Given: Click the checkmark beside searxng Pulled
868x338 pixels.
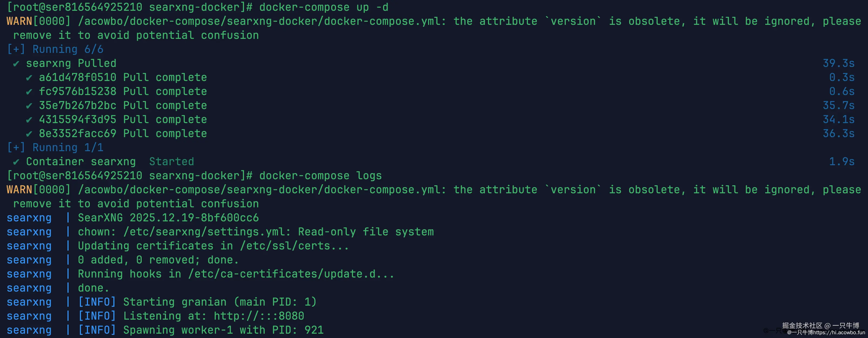Looking at the screenshot, I should click(16, 64).
